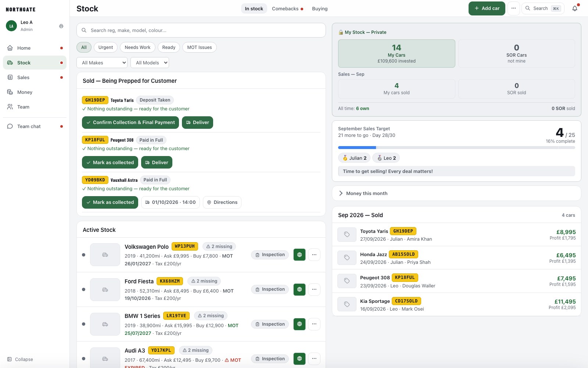
Task: Click the tag icon on the Kia Sportage sold row
Action: (347, 304)
